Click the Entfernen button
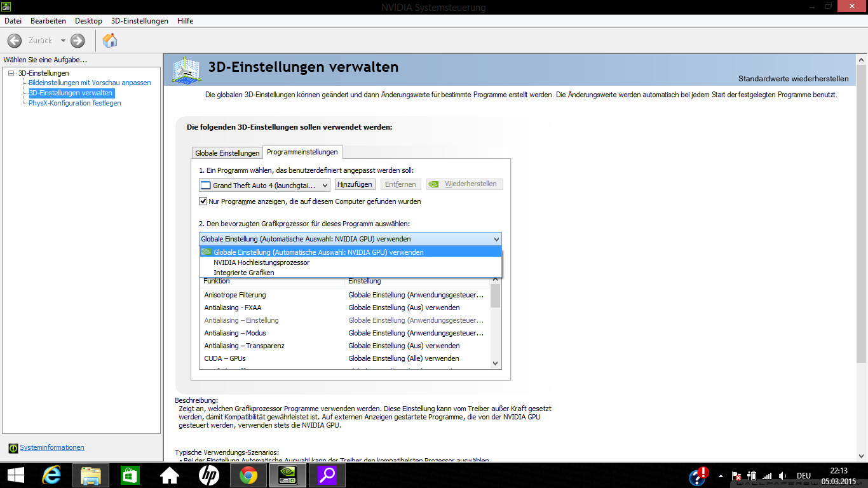868x488 pixels. click(x=400, y=184)
